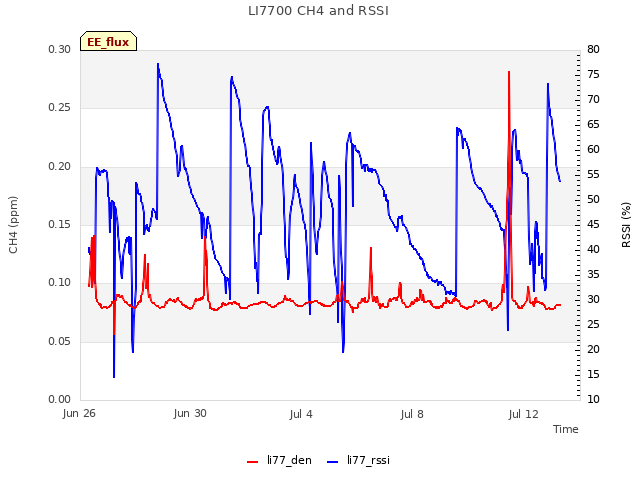Click the 0.05 left axis value

coord(60,341)
